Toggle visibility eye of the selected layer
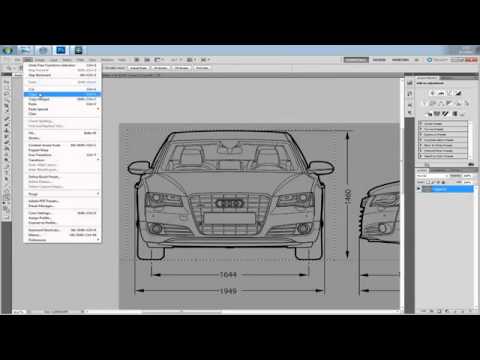 [419, 189]
